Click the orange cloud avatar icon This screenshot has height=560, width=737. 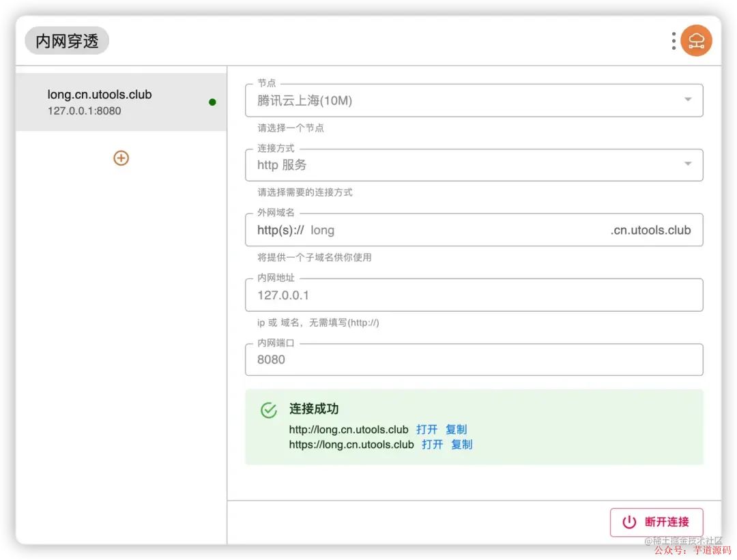tap(697, 41)
